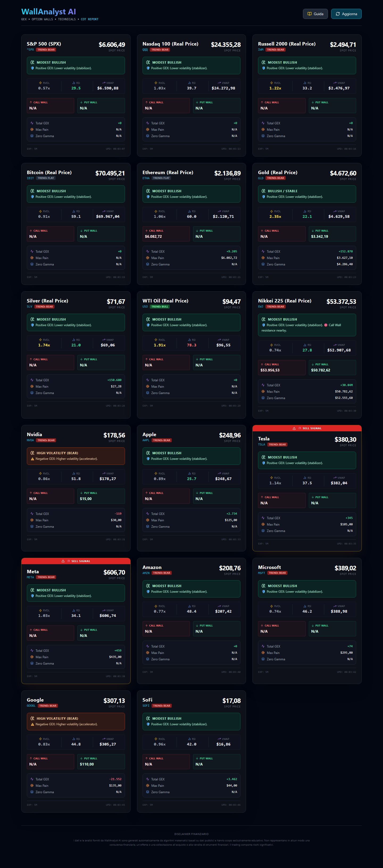383x868 pixels.
Task: Click the alert icon in Tesla Sell Signal banner
Action: click(x=294, y=428)
